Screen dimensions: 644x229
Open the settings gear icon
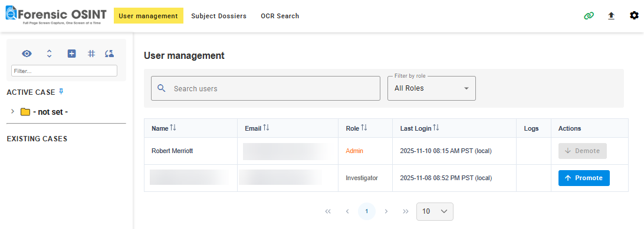coord(634,15)
